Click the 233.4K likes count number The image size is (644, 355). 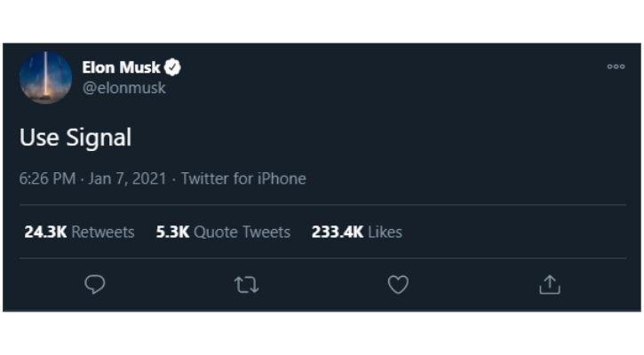point(337,232)
